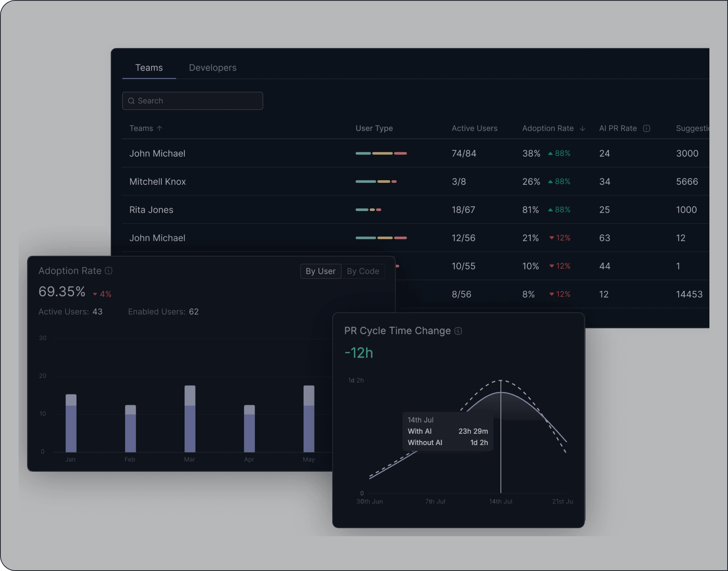The image size is (728, 571).
Task: Click the Teams column sort arrow
Action: click(x=160, y=128)
